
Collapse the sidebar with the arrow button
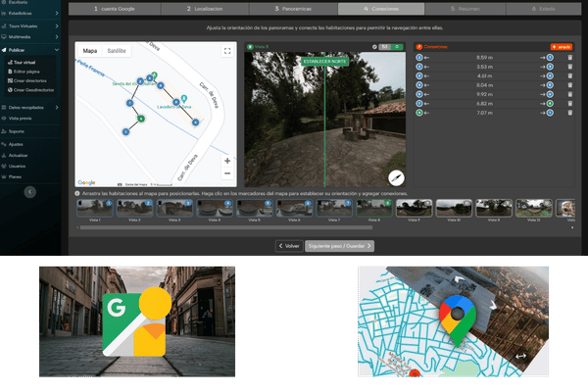[30, 192]
